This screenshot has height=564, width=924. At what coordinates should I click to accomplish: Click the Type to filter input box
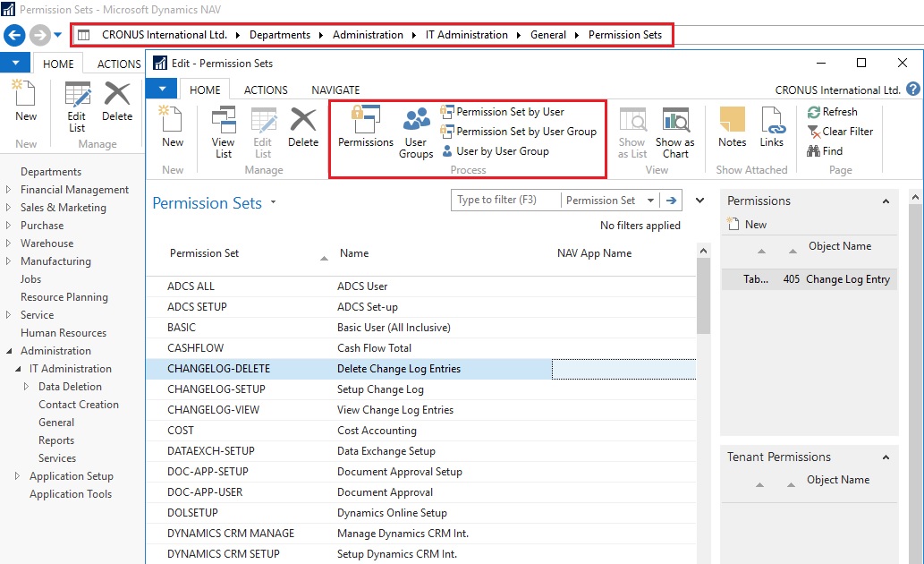pos(505,201)
